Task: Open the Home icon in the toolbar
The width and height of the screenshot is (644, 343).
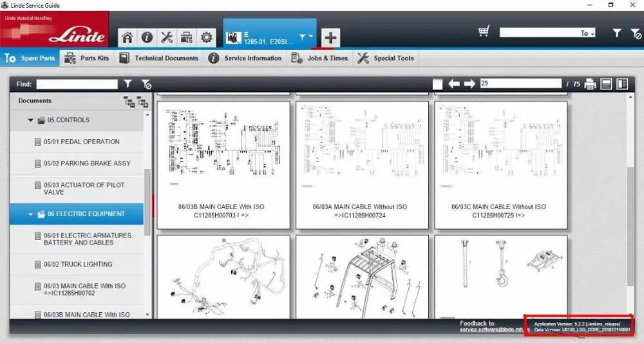Action: point(128,38)
